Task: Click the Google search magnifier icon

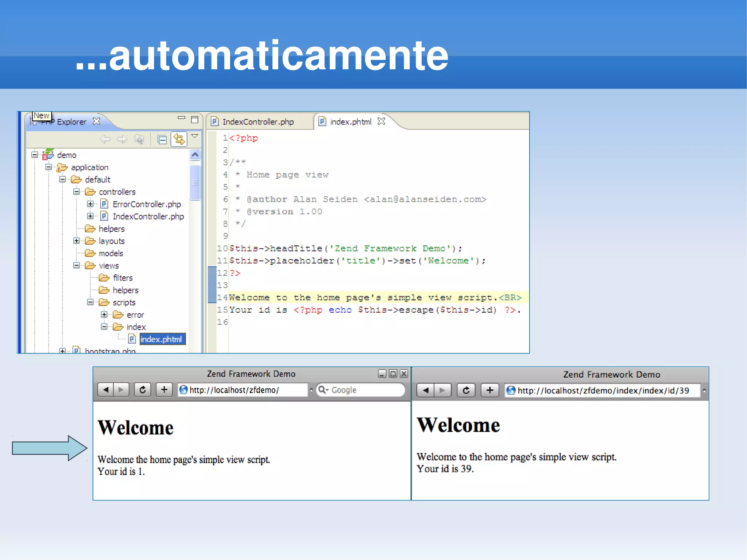Action: click(x=322, y=390)
